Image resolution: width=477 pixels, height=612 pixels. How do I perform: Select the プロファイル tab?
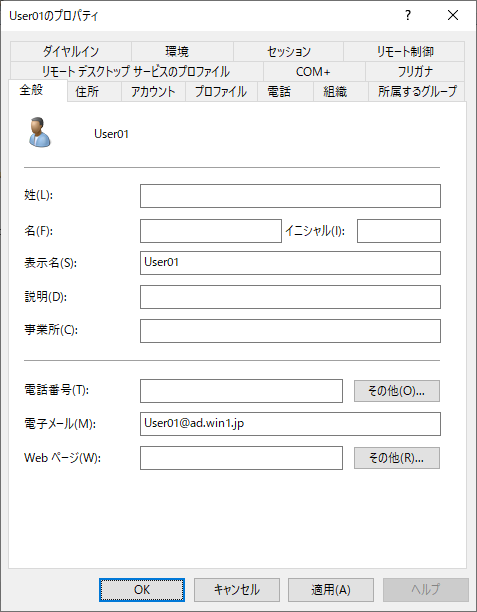pyautogui.click(x=221, y=92)
